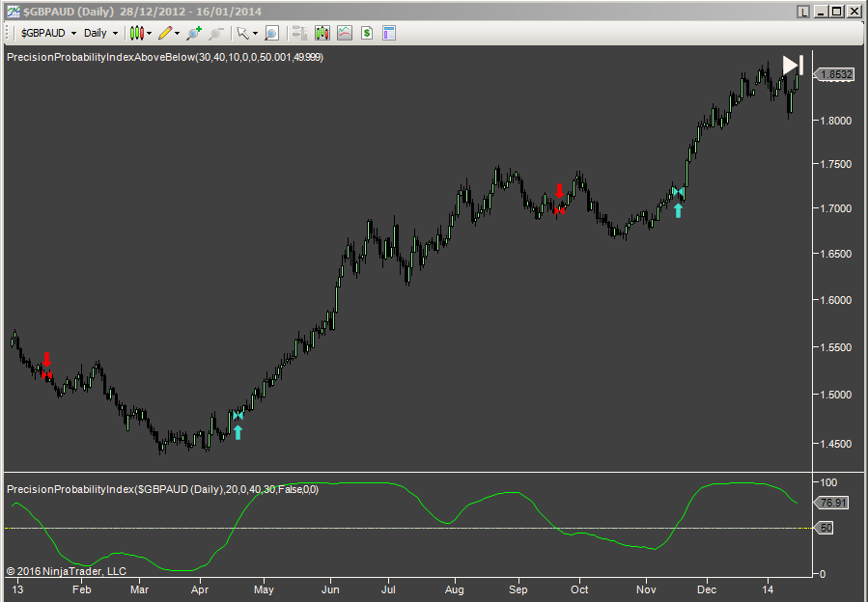Click the red down arrow in September
Viewport: 868px width, 602px height.
[x=560, y=191]
